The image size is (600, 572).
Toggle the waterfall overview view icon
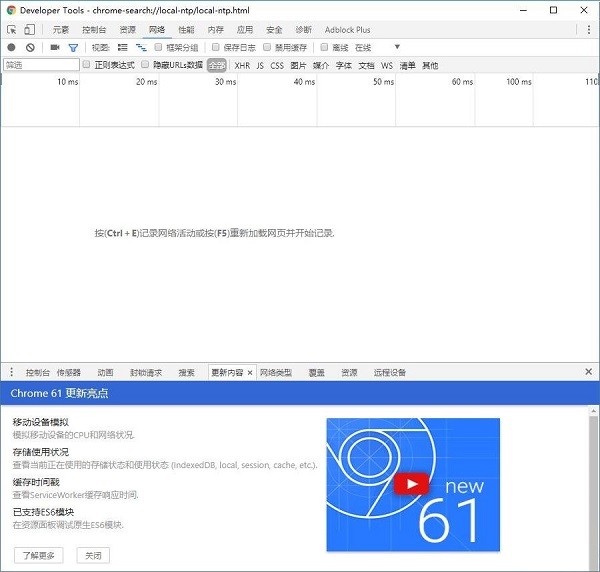point(141,47)
